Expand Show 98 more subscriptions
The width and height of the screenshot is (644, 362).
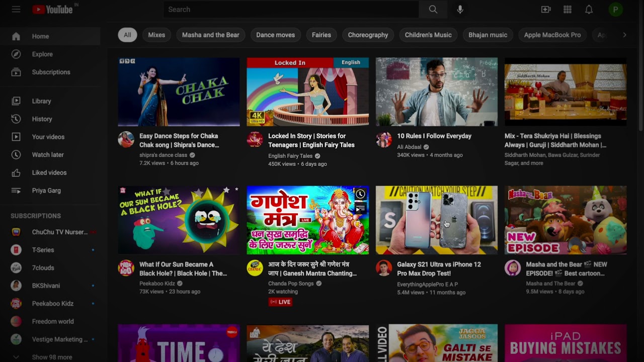(50, 357)
